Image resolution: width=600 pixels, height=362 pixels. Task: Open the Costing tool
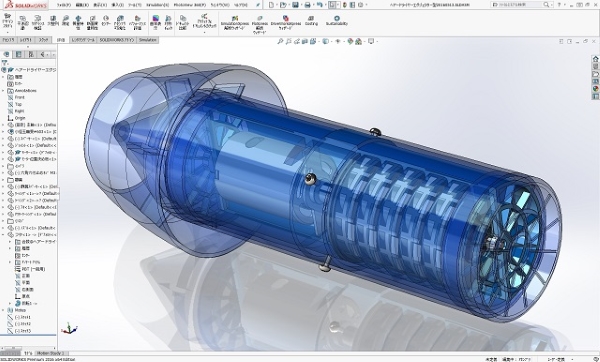(311, 21)
